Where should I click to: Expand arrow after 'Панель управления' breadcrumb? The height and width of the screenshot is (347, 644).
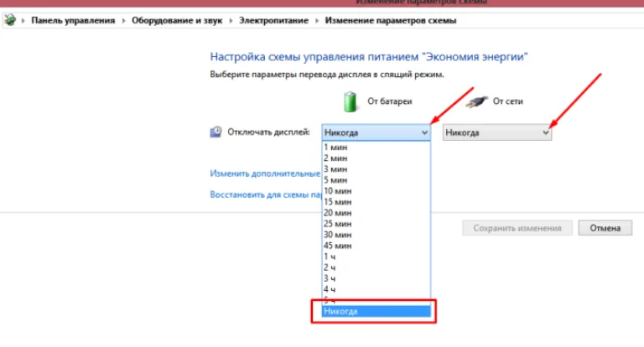[x=123, y=20]
